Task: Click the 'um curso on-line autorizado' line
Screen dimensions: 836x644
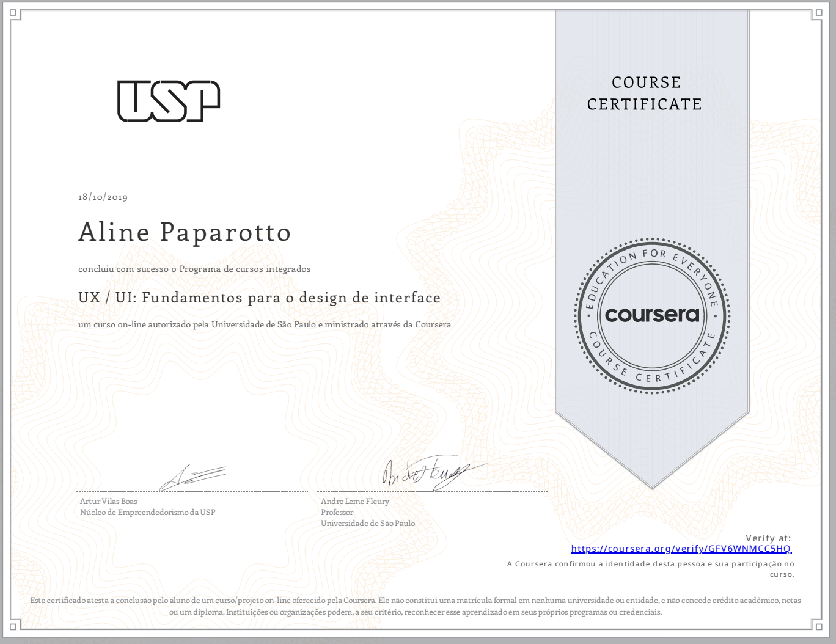Action: point(265,324)
